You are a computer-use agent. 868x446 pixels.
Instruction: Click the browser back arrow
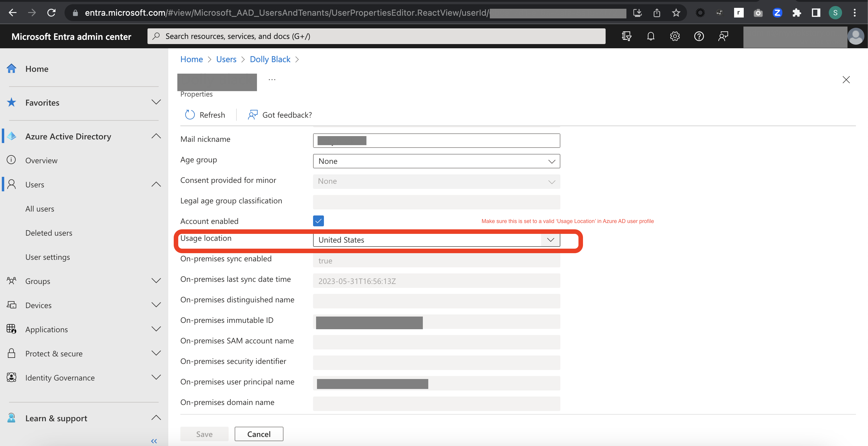[12, 13]
